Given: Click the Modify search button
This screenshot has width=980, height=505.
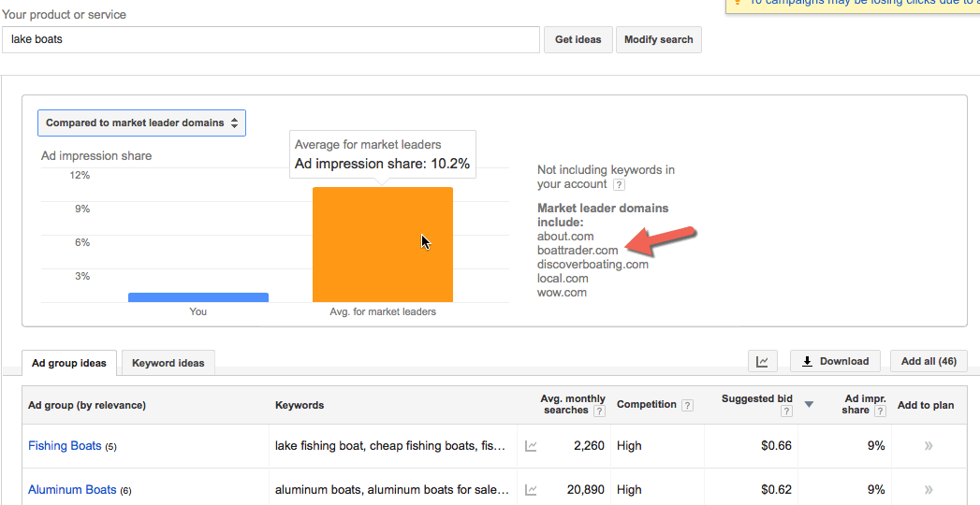Looking at the screenshot, I should pos(658,40).
